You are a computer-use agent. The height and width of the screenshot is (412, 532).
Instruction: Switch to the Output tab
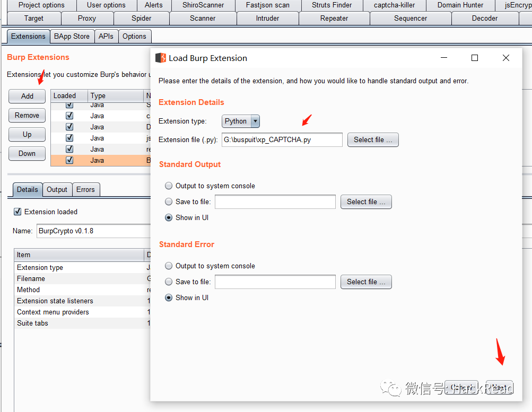click(x=57, y=189)
